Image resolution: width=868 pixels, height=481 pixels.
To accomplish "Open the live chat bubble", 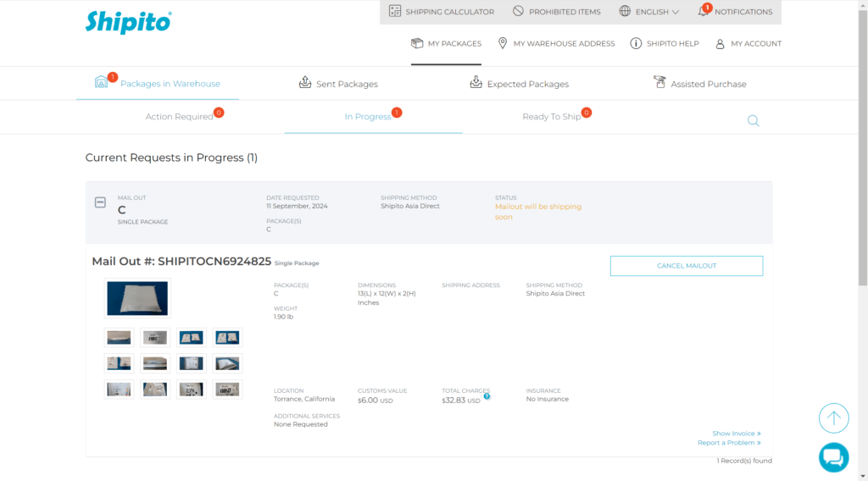I will tap(834, 458).
